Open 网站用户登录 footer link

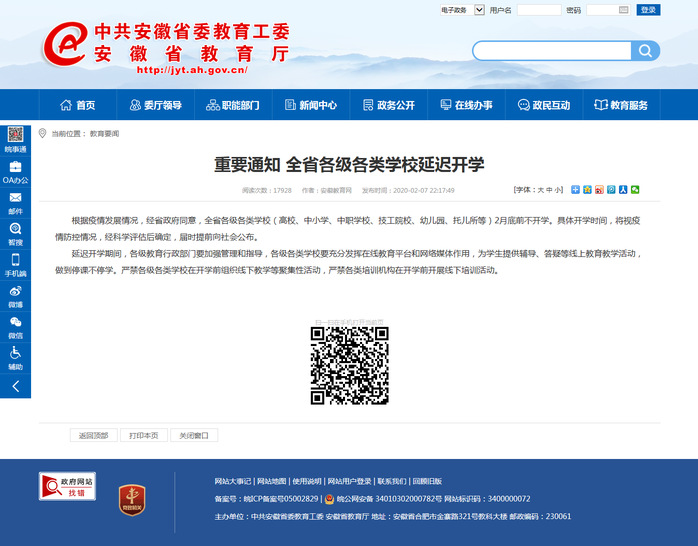(349, 481)
